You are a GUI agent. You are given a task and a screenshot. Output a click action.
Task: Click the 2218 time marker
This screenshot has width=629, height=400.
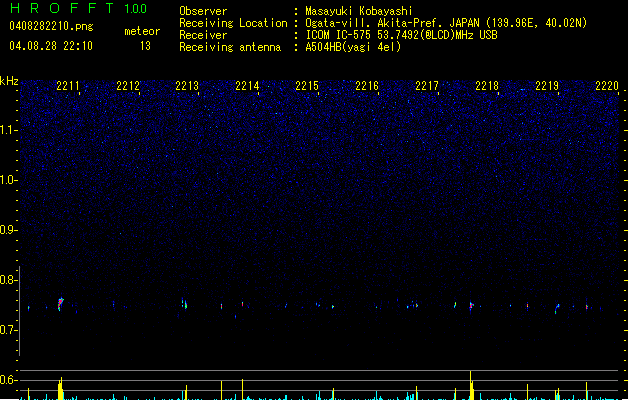point(487,86)
